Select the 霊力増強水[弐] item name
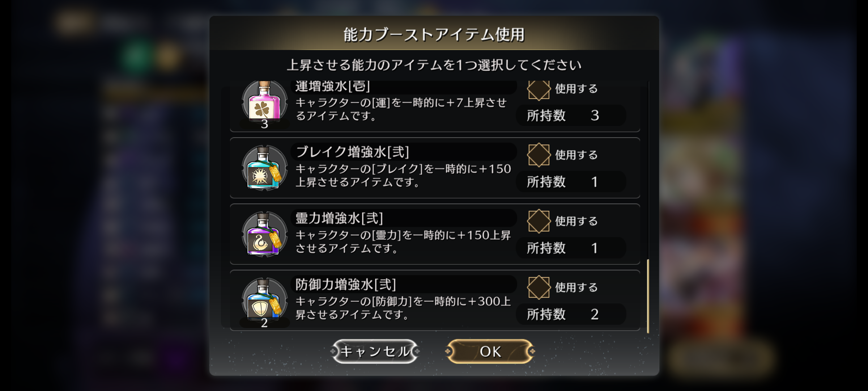868x391 pixels. (x=339, y=218)
